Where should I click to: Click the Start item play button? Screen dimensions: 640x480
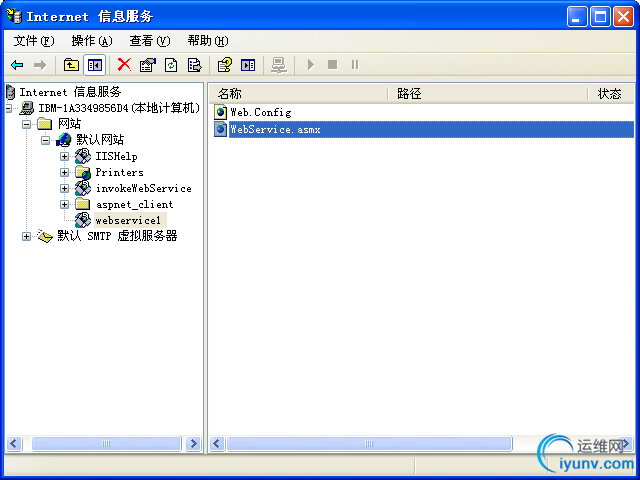pyautogui.click(x=311, y=64)
